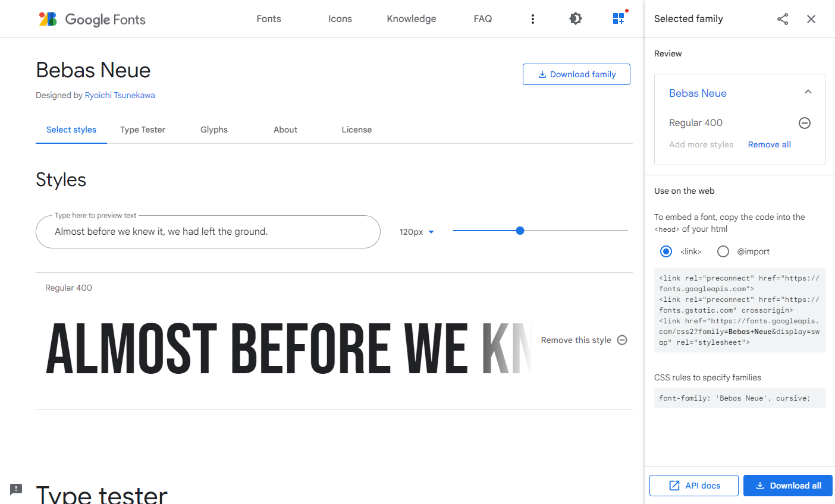Click the large ALMOST BEFORE WE preview text
Image resolution: width=835 pixels, height=504 pixels.
point(288,349)
